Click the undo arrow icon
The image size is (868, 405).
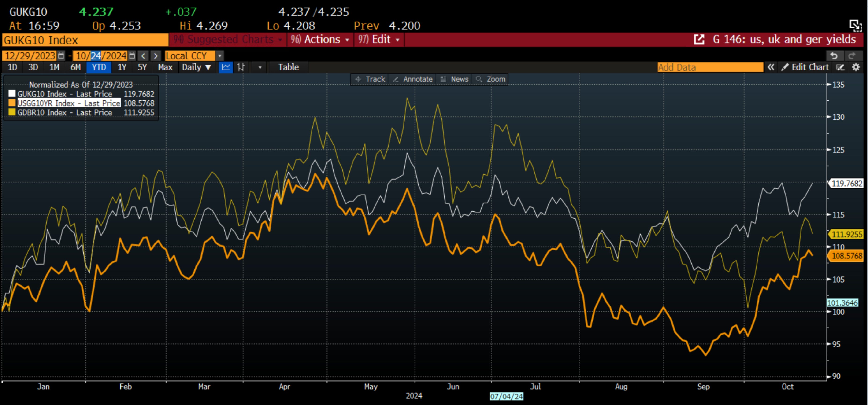(834, 55)
